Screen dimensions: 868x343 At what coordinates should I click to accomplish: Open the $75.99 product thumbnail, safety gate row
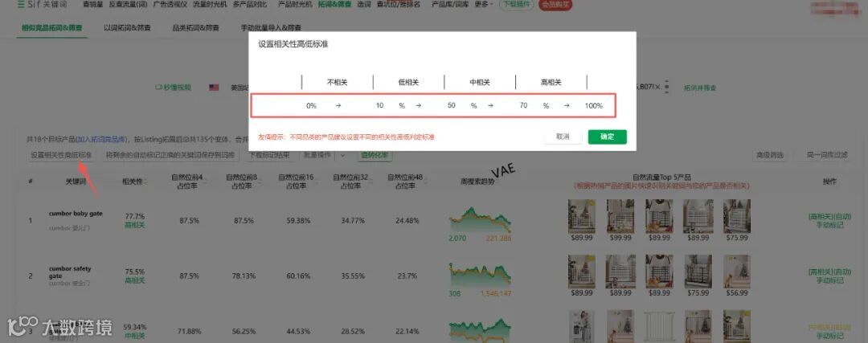tap(698, 272)
